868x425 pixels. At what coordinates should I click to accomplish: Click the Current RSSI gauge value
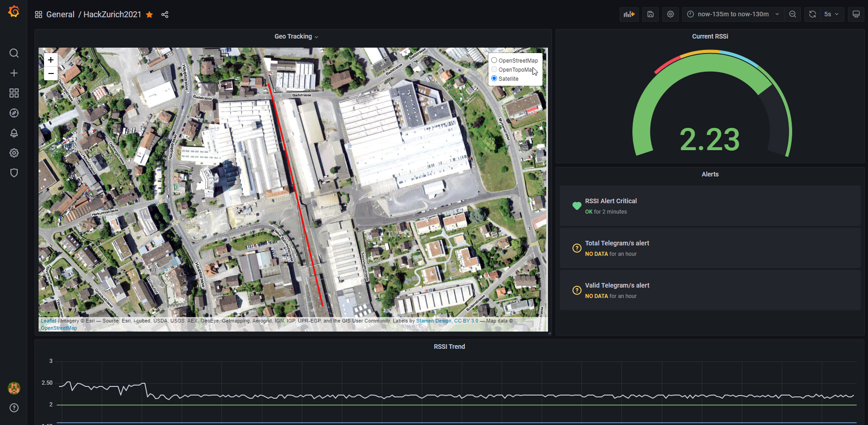click(x=710, y=139)
